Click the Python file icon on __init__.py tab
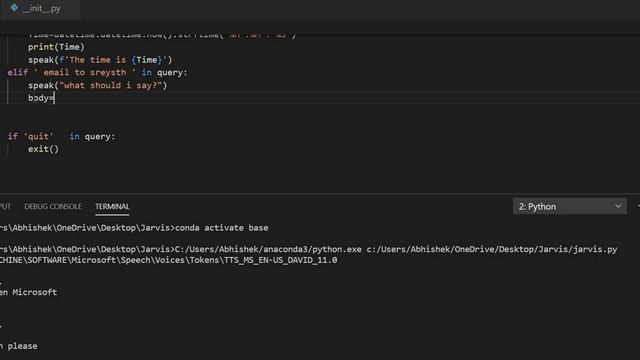The height and width of the screenshot is (360, 640). pyautogui.click(x=14, y=8)
